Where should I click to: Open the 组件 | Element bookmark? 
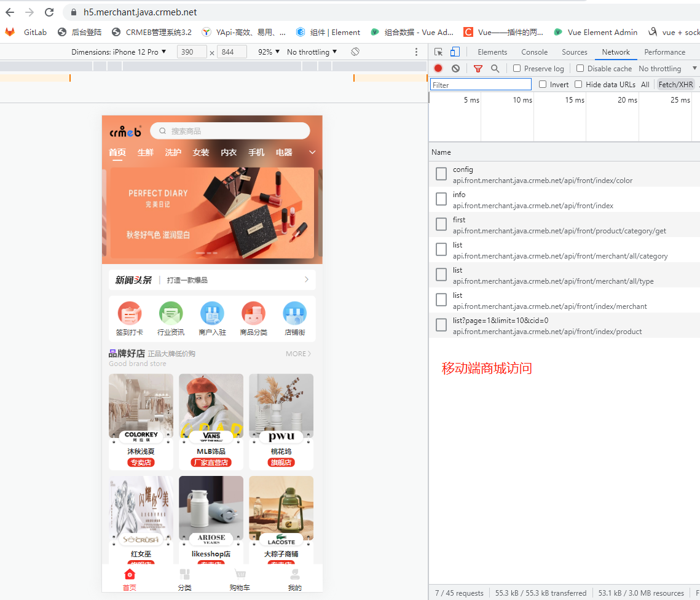pyautogui.click(x=328, y=32)
